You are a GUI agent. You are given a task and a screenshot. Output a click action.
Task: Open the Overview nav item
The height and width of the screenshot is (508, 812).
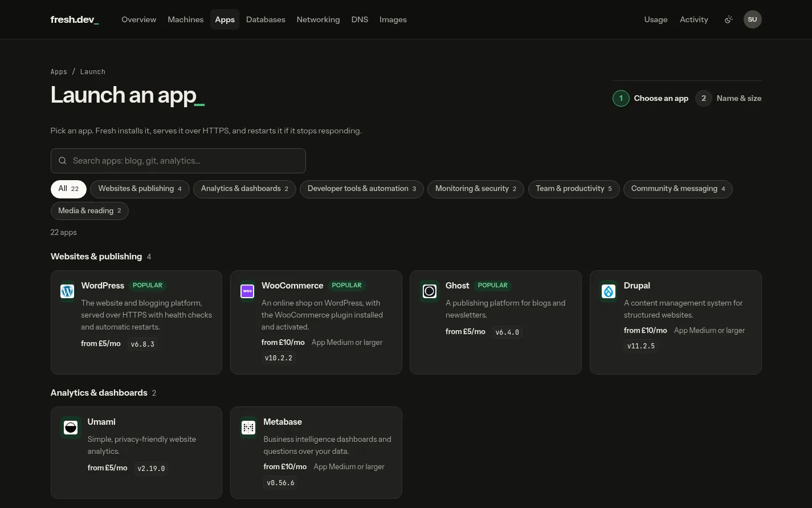tap(138, 19)
